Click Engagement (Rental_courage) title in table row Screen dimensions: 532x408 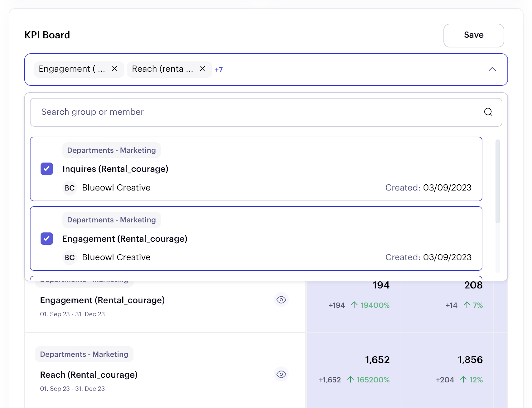(102, 300)
